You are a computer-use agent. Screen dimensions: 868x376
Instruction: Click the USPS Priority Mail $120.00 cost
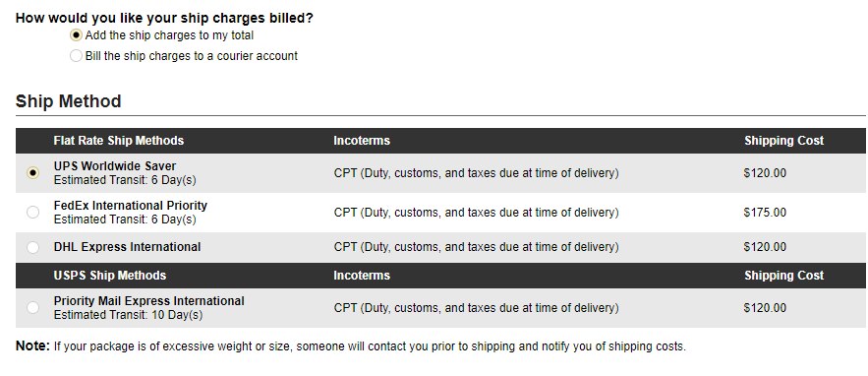[x=765, y=308]
